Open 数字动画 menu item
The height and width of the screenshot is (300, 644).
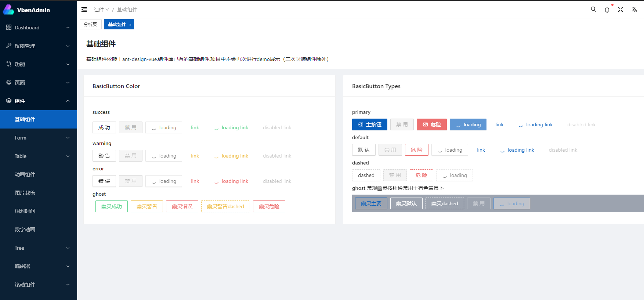coord(39,229)
